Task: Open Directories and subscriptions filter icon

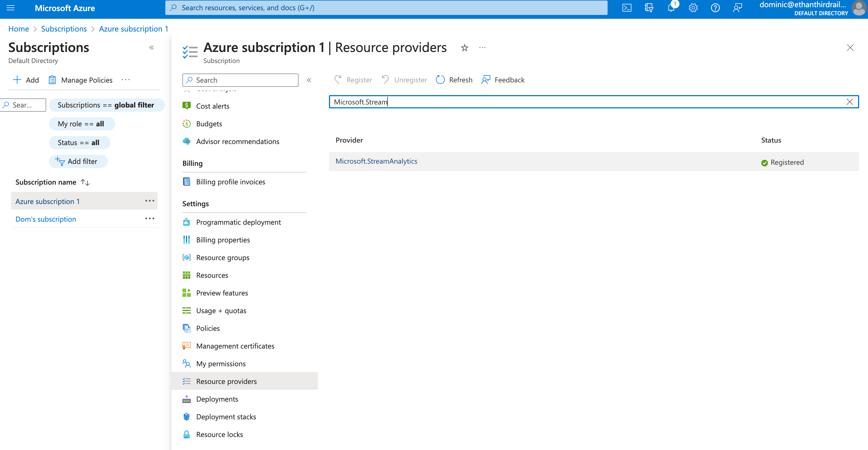Action: (649, 8)
